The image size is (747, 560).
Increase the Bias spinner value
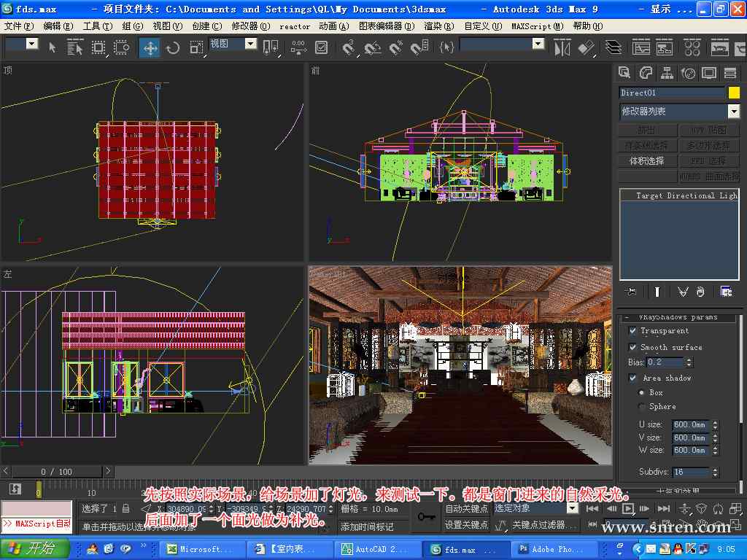click(689, 359)
